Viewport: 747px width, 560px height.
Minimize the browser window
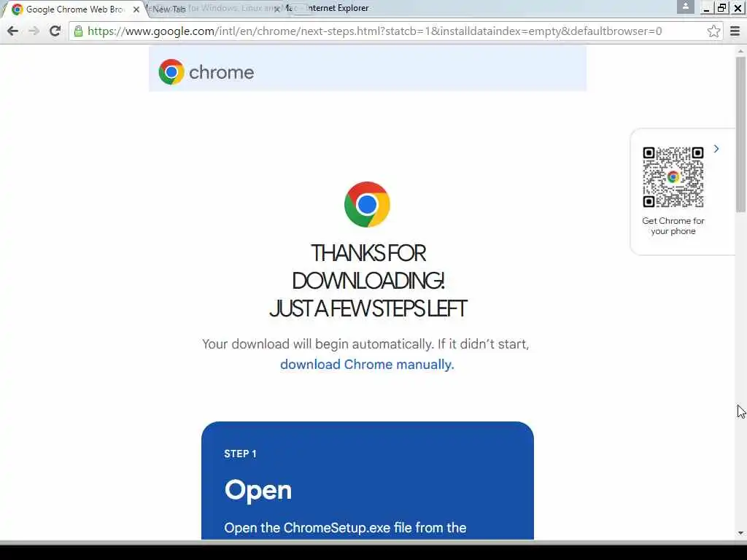click(x=706, y=8)
